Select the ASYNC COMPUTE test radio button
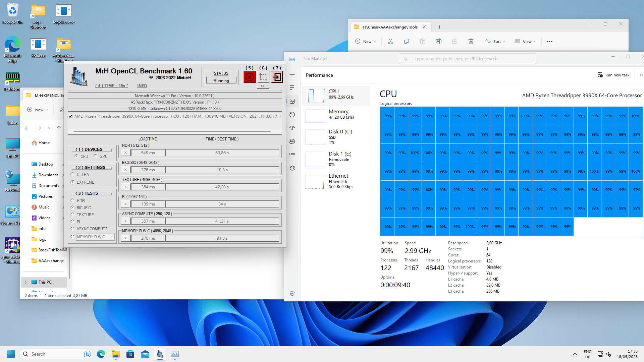The width and height of the screenshot is (644, 362). point(72,229)
